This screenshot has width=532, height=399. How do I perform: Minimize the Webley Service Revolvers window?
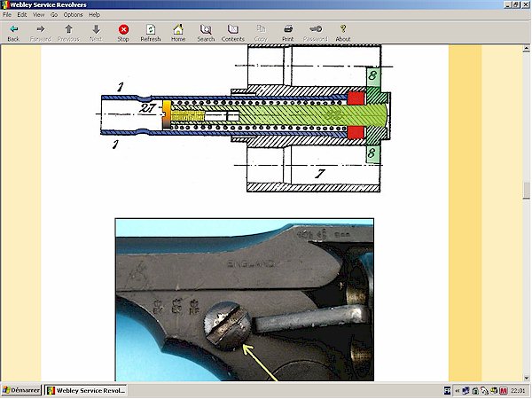coord(508,4)
